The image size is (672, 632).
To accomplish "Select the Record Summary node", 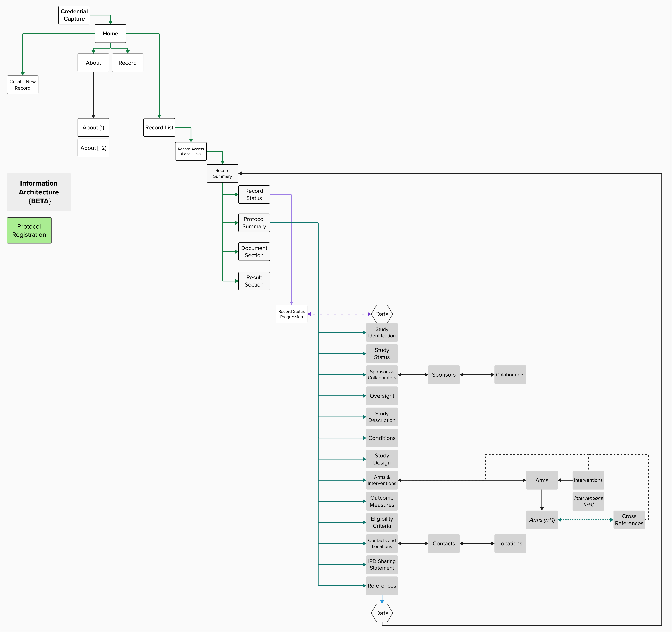I will point(222,173).
